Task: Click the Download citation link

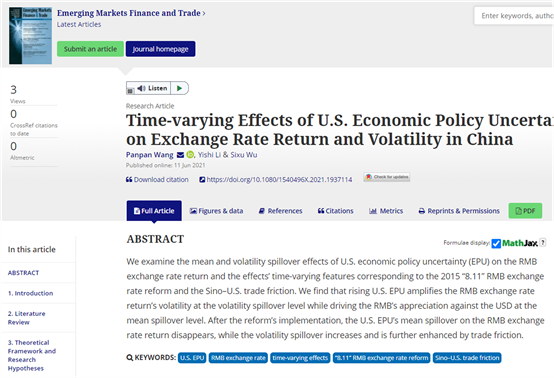Action: coord(157,179)
